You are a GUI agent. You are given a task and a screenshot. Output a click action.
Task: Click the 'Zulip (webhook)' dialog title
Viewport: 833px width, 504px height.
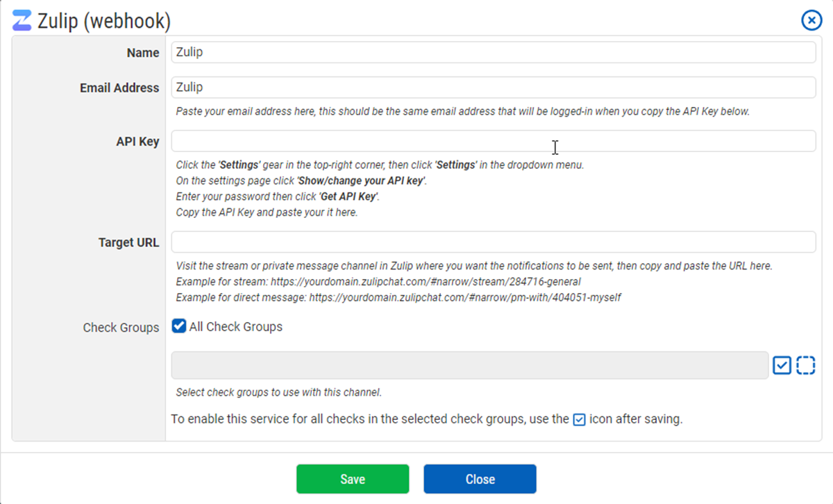coord(103,21)
